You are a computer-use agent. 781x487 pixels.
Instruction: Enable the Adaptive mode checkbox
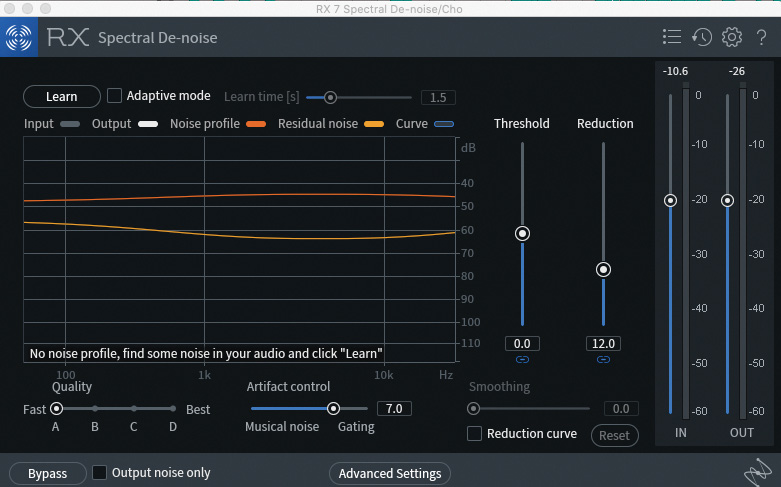[x=115, y=96]
